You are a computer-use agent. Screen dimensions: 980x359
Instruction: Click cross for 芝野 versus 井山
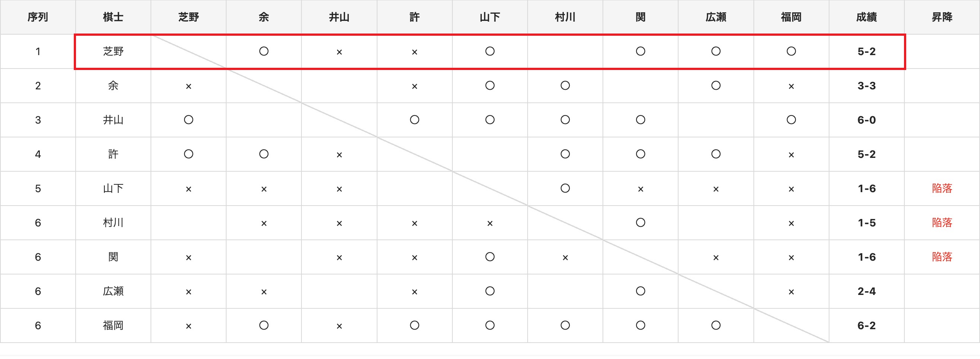339,52
